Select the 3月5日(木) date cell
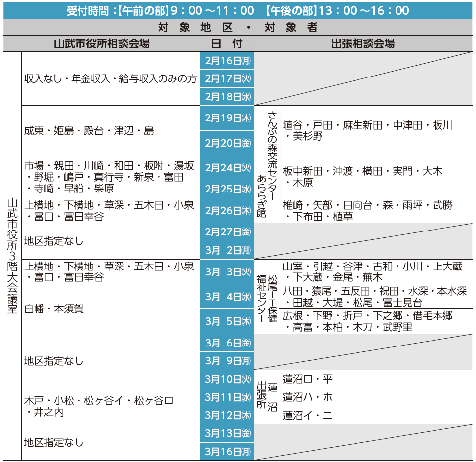 (227, 321)
